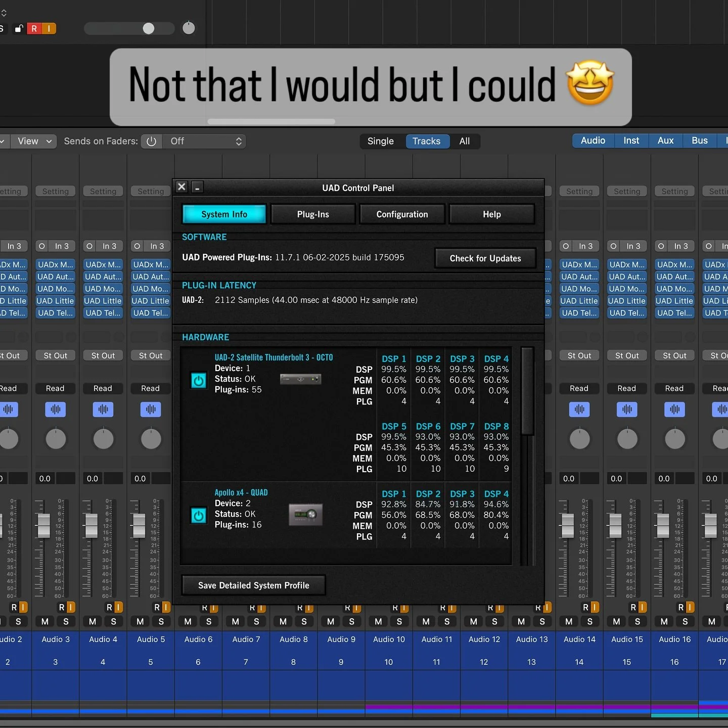Mute the Audio 14 channel
Viewport: 728px width, 728px height.
coord(569,621)
